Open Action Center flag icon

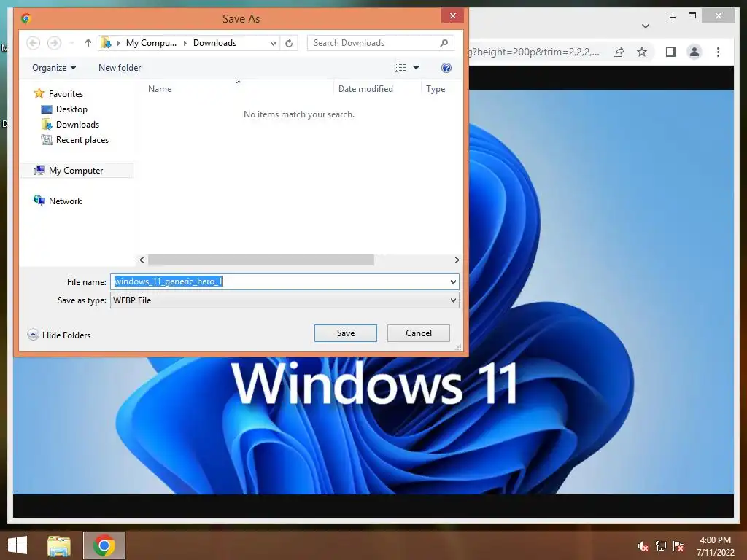coord(678,546)
